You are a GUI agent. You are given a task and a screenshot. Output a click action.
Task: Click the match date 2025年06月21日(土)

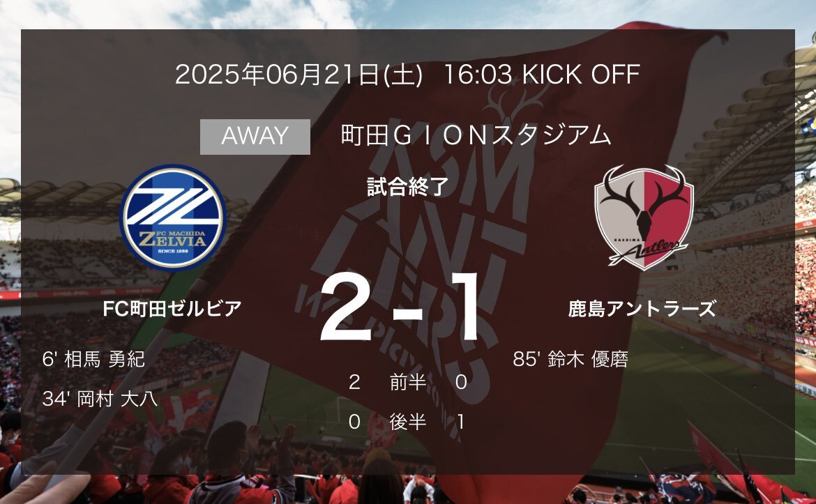pos(299,75)
